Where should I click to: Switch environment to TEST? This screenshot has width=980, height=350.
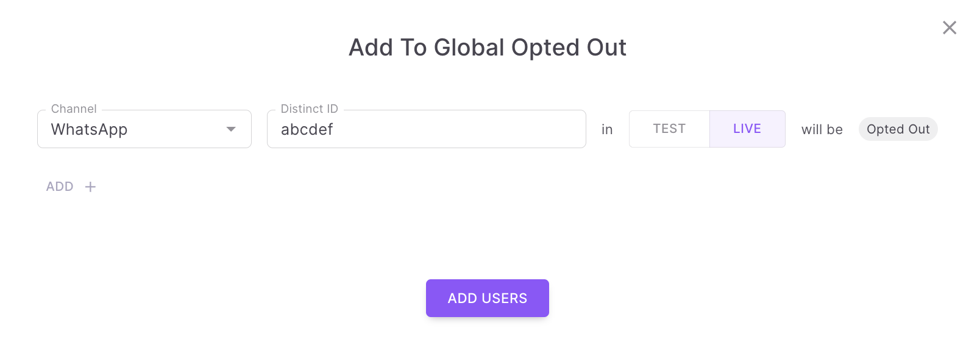pyautogui.click(x=669, y=129)
